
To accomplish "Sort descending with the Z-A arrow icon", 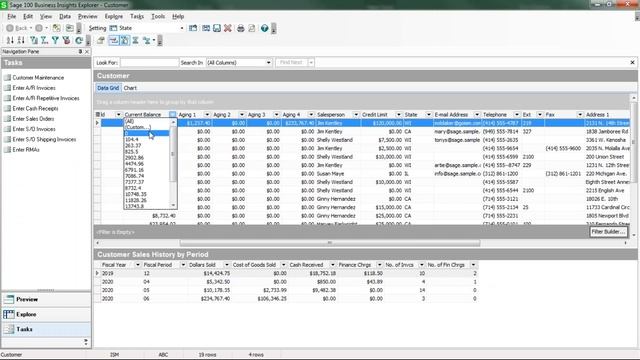I will (21, 40).
